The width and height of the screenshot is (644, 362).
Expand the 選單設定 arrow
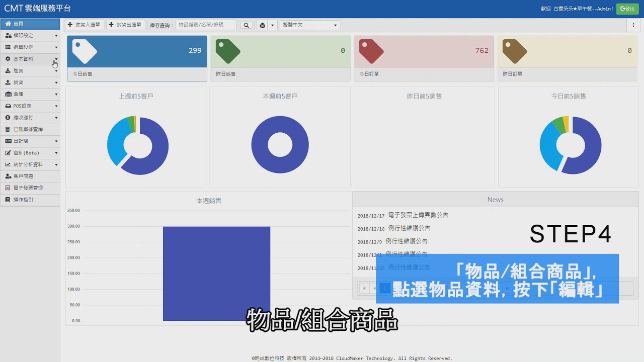point(56,47)
